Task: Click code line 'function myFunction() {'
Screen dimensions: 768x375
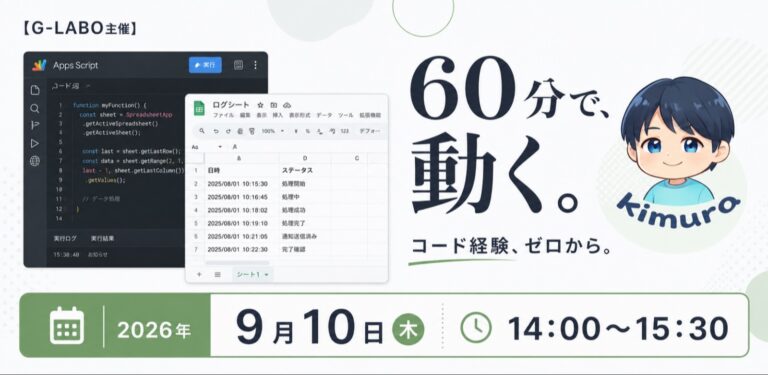Action: [110, 105]
